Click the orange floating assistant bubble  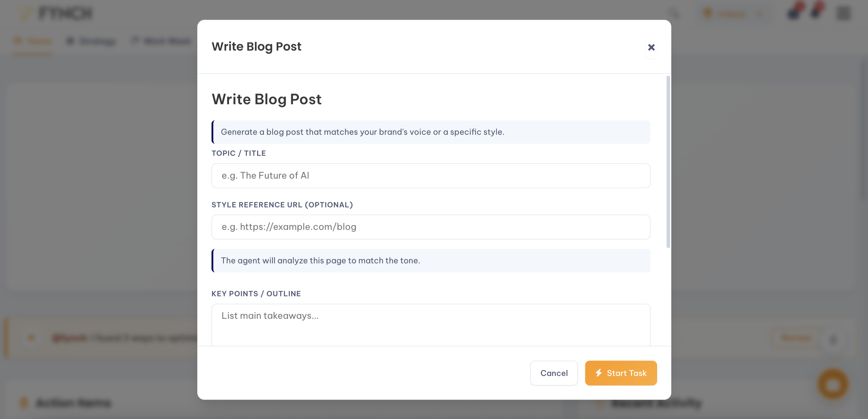[833, 384]
